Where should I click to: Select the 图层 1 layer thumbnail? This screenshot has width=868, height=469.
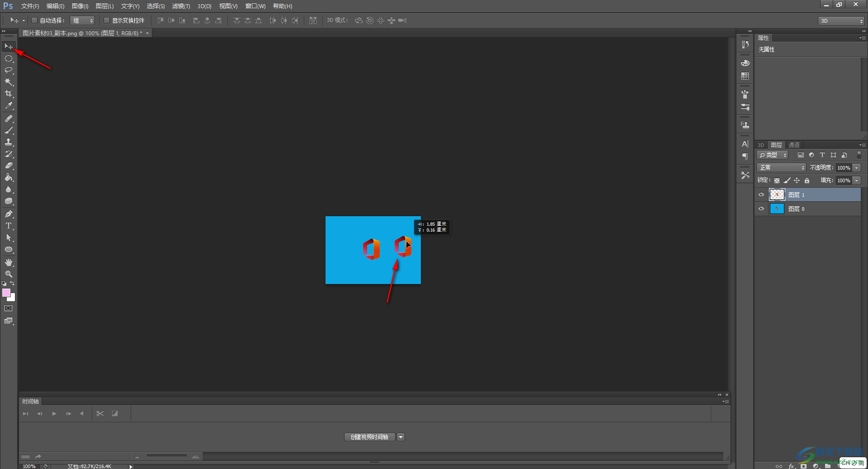click(777, 194)
